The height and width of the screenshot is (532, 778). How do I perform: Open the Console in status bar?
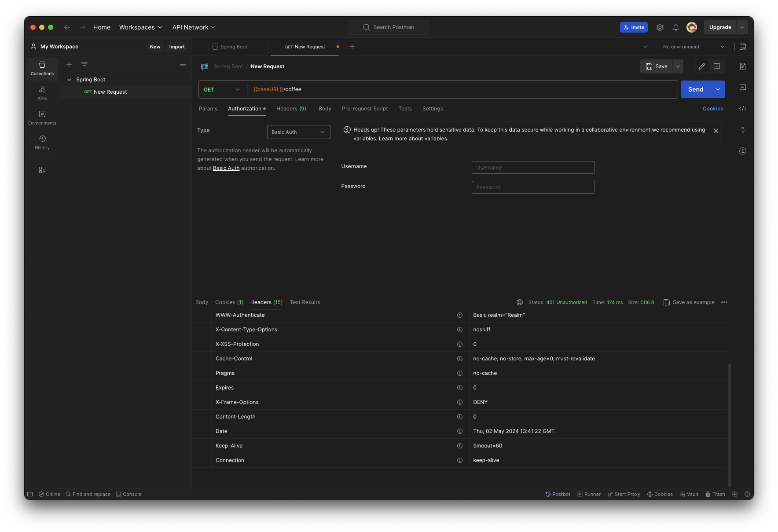tap(128, 494)
